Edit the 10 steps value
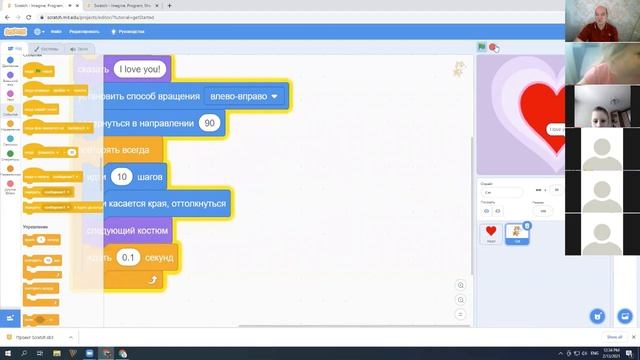The width and height of the screenshot is (640, 360). click(x=122, y=177)
